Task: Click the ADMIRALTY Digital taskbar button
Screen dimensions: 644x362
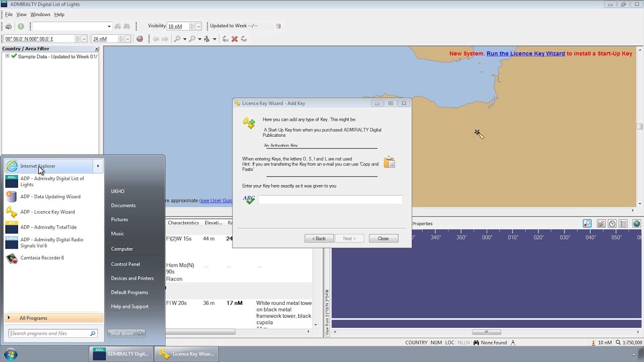Action: coord(121,354)
